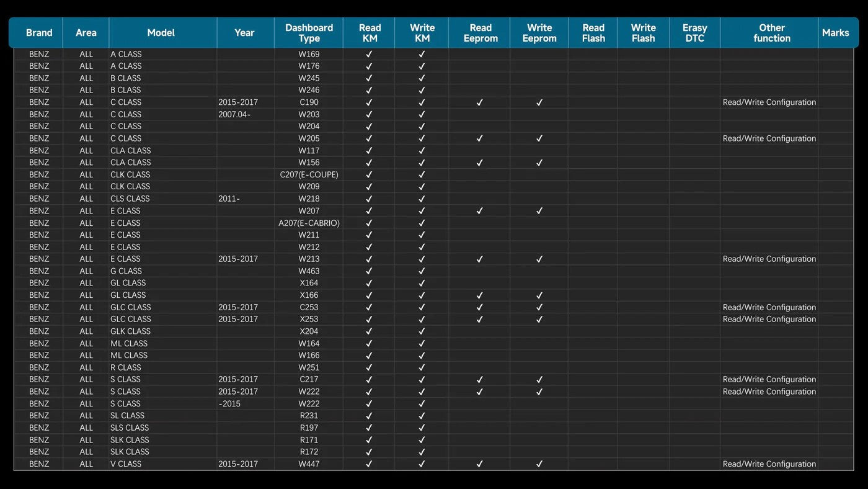Select the Write Eeprom checkmark in the C217 row
This screenshot has height=489, width=868.
(539, 380)
